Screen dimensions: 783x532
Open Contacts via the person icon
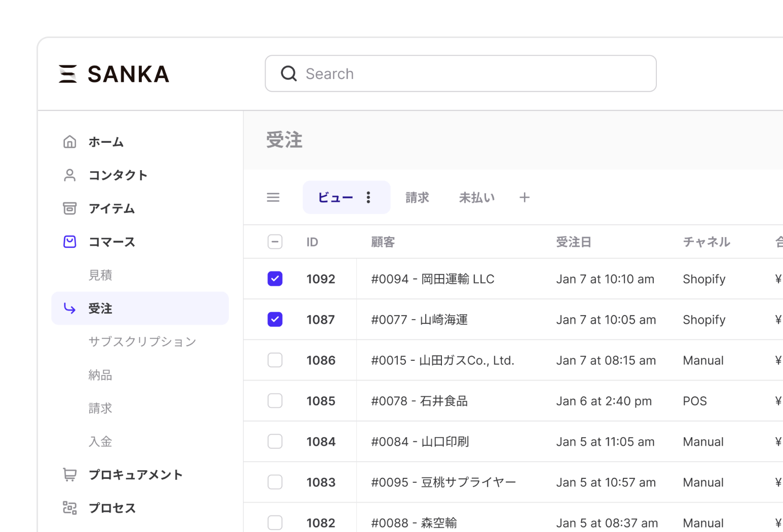[69, 175]
